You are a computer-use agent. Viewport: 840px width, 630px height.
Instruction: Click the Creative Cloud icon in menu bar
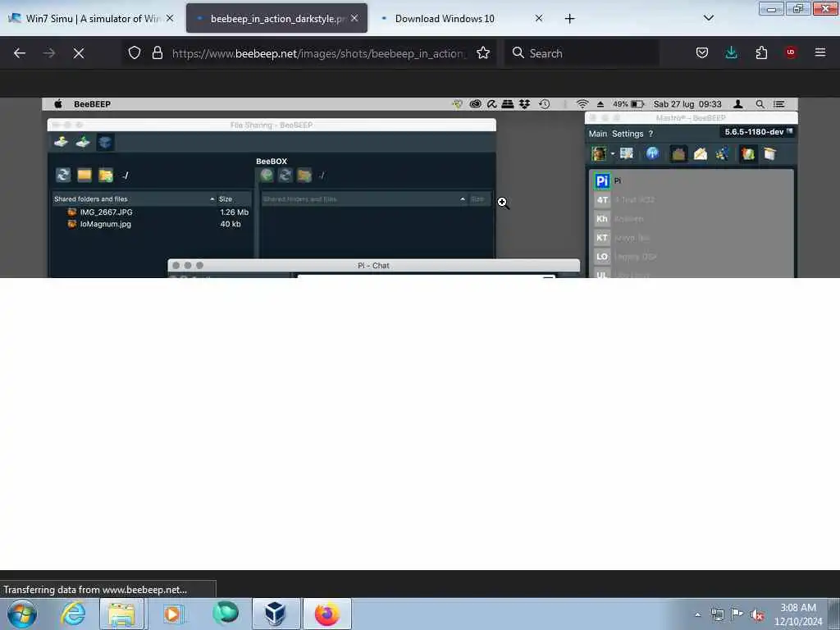(x=475, y=104)
